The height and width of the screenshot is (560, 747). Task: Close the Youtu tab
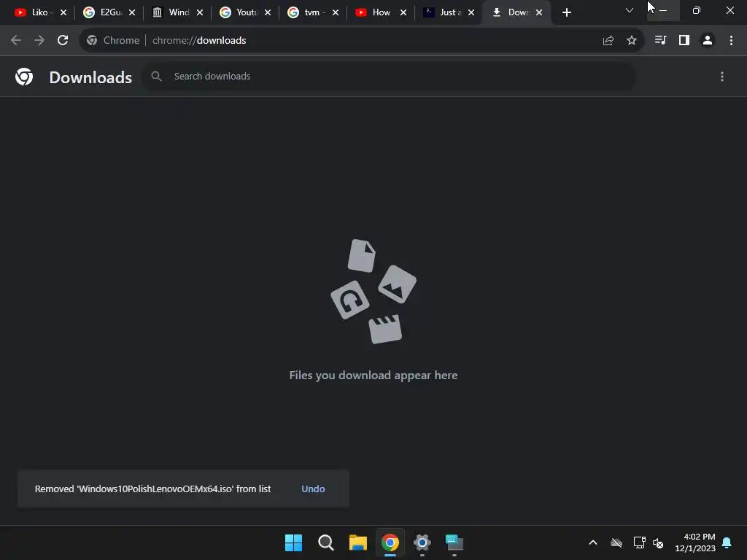tap(268, 12)
